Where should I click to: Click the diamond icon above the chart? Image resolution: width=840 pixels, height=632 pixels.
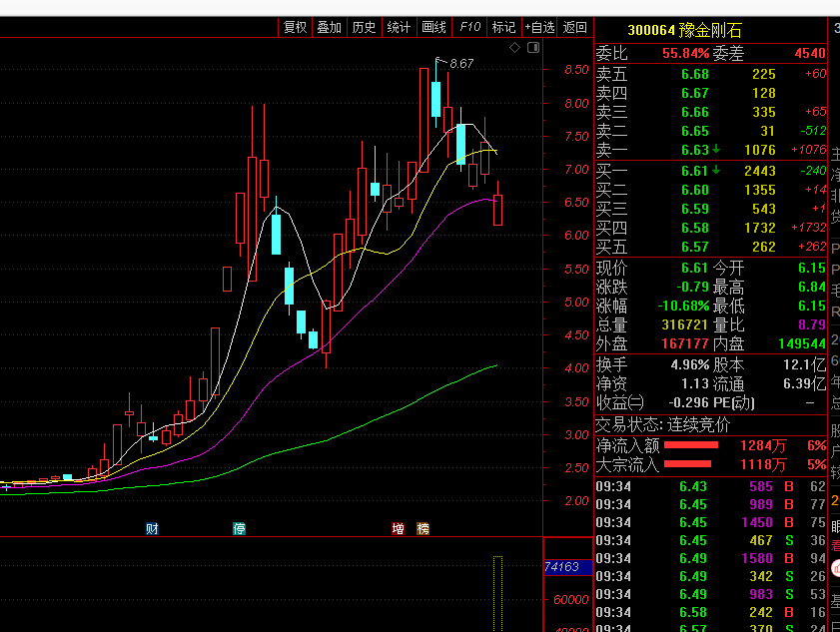pyautogui.click(x=514, y=48)
